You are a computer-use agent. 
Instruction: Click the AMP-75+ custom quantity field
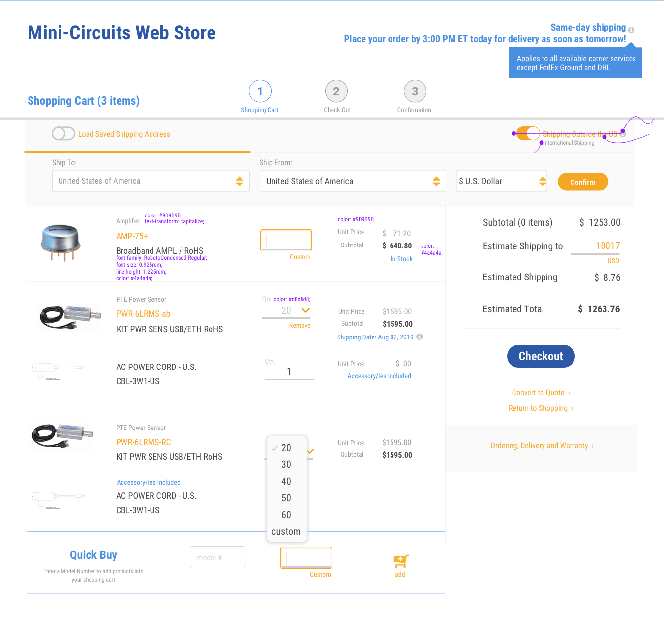coord(286,240)
